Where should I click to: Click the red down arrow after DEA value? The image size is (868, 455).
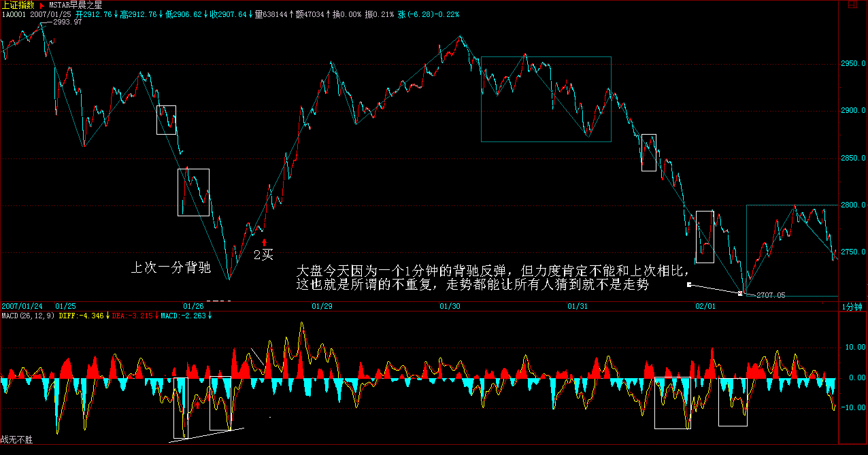(157, 316)
